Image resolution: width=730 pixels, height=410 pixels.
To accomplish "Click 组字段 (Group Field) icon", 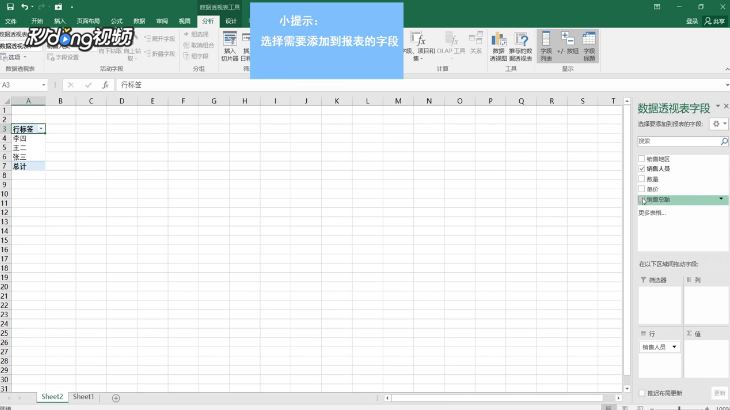I will (196, 56).
